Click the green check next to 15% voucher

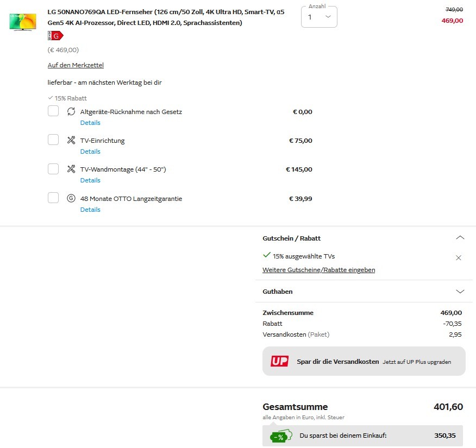(267, 255)
